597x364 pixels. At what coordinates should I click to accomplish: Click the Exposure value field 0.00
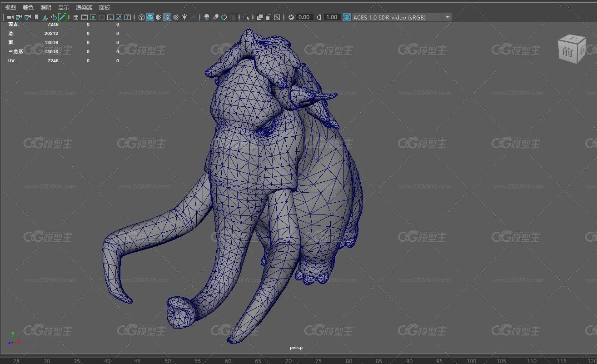point(304,17)
